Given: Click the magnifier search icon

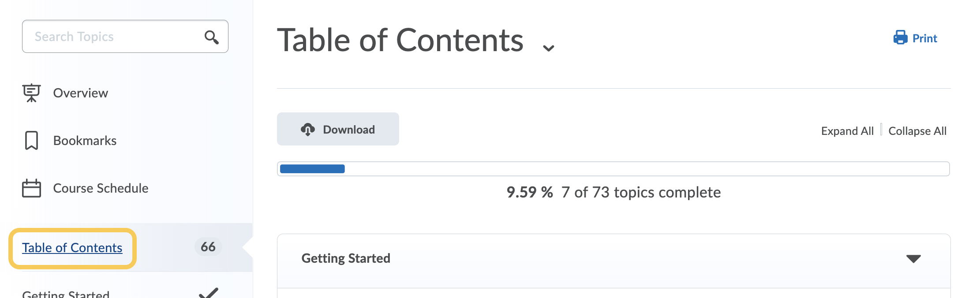Looking at the screenshot, I should 212,37.
